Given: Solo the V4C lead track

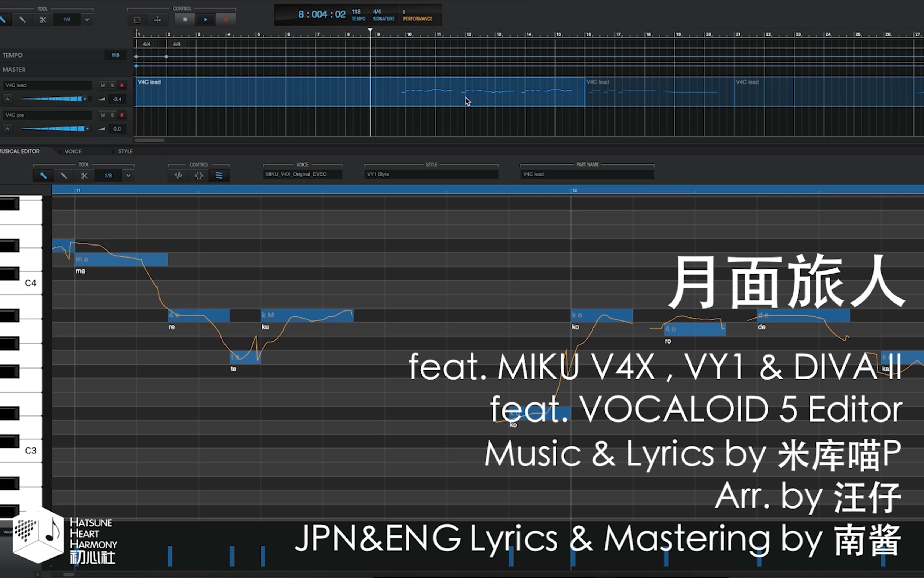Looking at the screenshot, I should pyautogui.click(x=112, y=85).
